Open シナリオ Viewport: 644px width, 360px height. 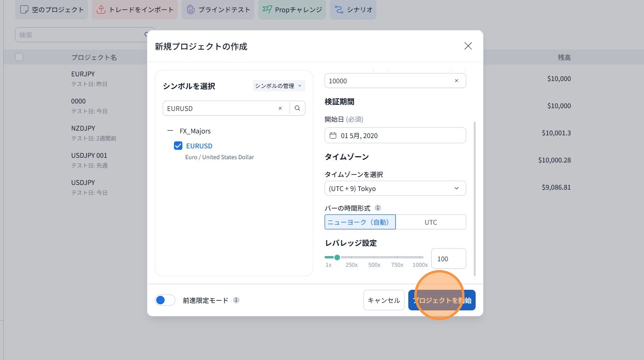(x=353, y=9)
